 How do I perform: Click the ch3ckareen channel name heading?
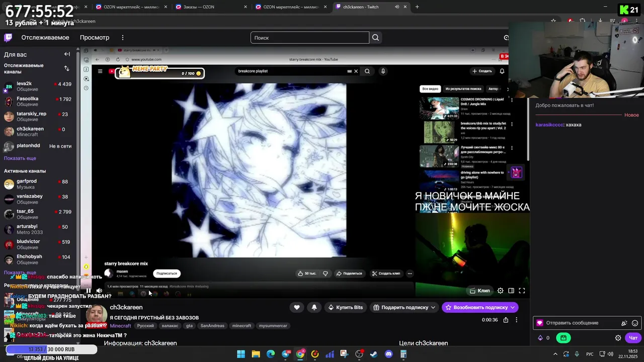click(126, 307)
